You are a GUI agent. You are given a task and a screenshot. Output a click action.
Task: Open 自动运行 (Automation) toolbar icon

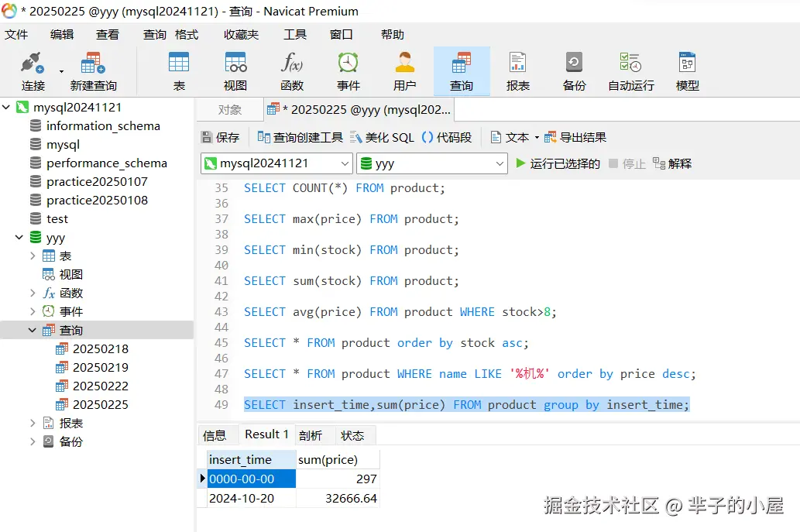tap(631, 71)
